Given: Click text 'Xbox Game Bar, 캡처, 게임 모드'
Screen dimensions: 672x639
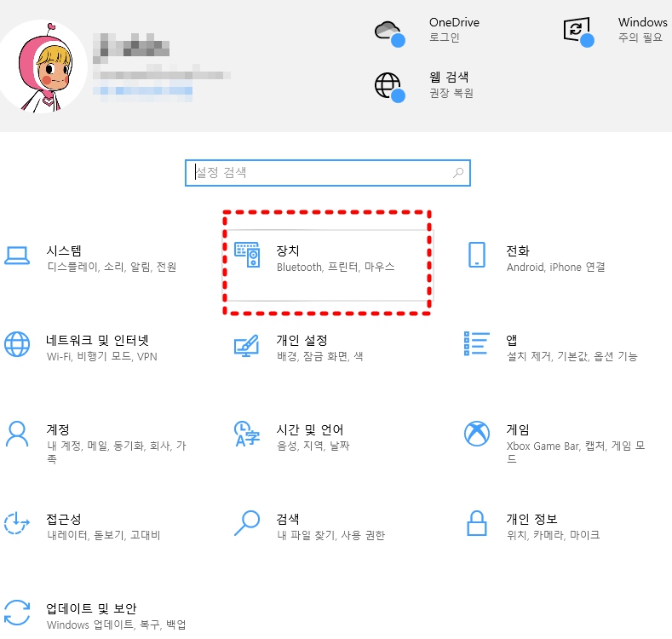Looking at the screenshot, I should [576, 452].
